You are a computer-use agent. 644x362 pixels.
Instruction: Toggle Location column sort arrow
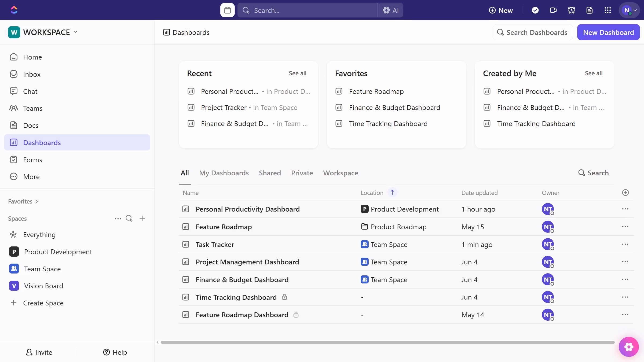click(x=392, y=193)
